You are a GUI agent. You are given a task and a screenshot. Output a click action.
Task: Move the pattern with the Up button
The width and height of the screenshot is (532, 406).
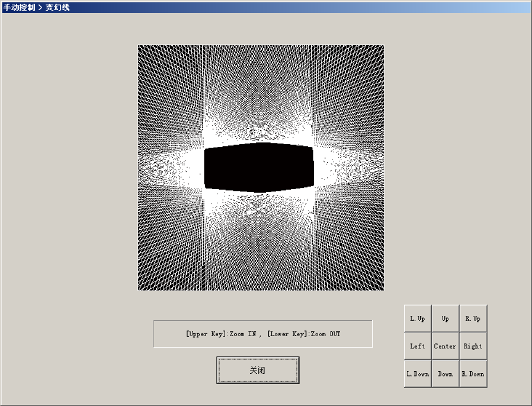point(445,318)
